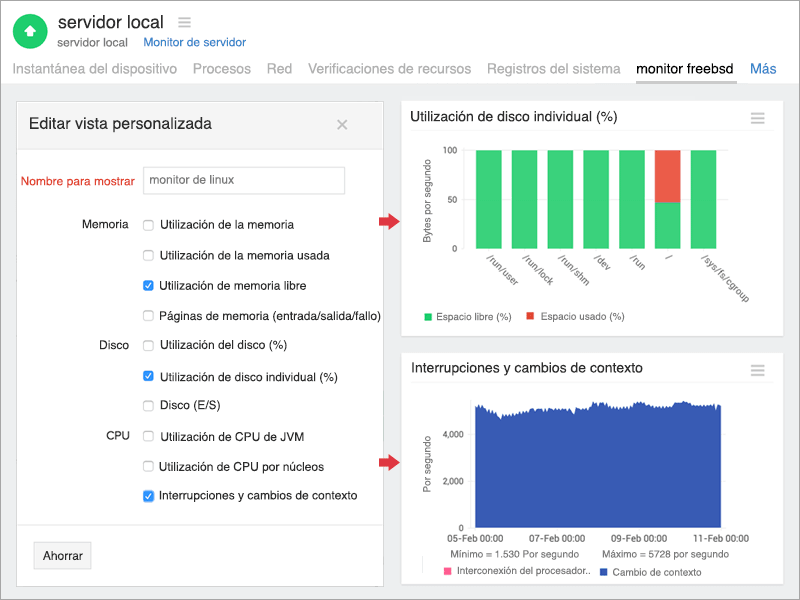Click the red Espacio usado legend marker
Image resolution: width=800 pixels, height=600 pixels.
pyautogui.click(x=532, y=317)
